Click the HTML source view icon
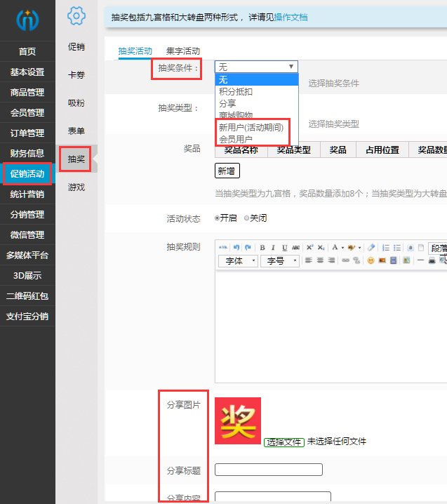This screenshot has height=504, width=447. point(223,248)
